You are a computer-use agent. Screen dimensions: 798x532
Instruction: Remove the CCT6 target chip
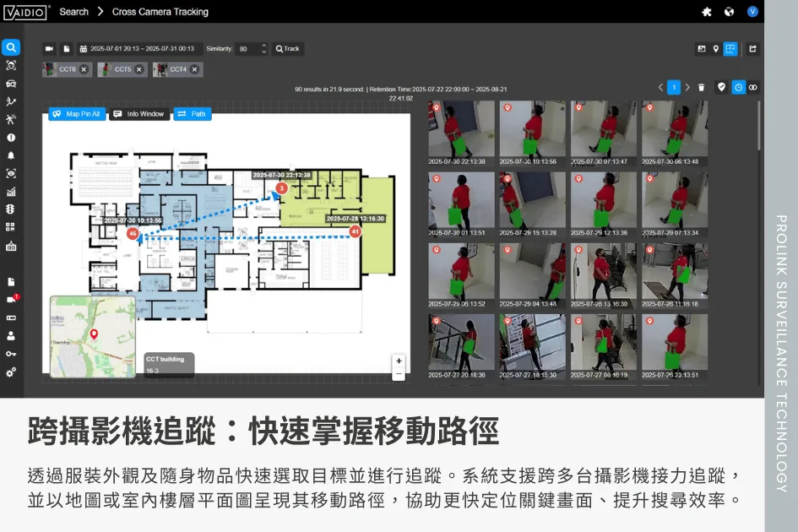pos(84,70)
